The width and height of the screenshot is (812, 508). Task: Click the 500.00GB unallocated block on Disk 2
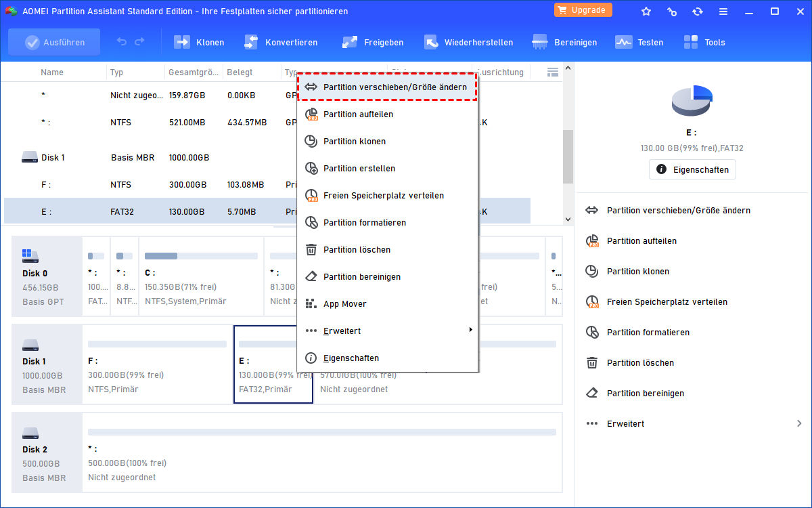coord(322,452)
